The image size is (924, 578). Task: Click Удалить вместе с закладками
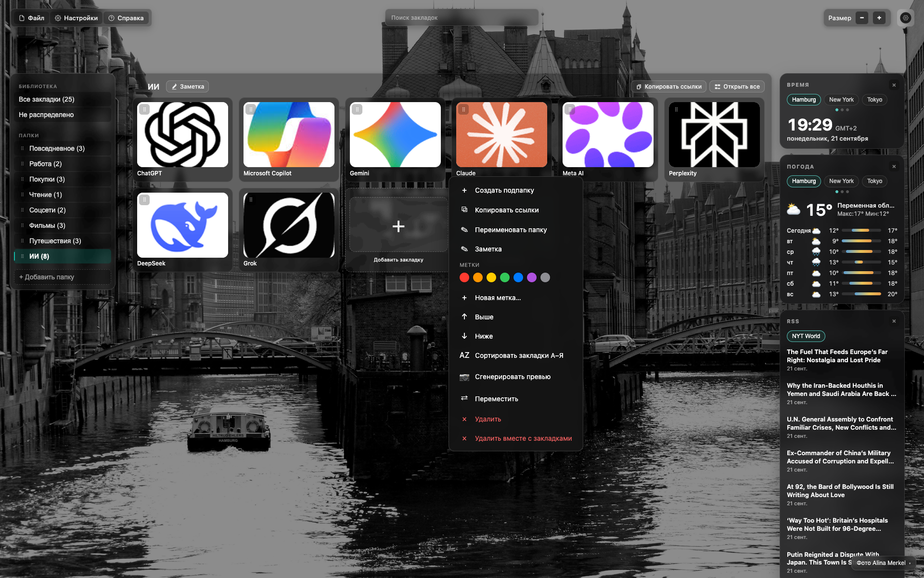click(515, 438)
